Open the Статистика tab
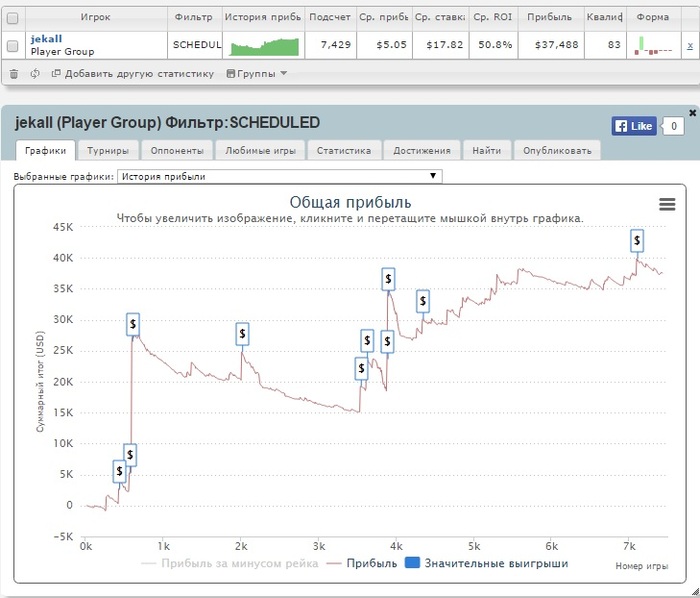This screenshot has height=598, width=700. click(344, 150)
